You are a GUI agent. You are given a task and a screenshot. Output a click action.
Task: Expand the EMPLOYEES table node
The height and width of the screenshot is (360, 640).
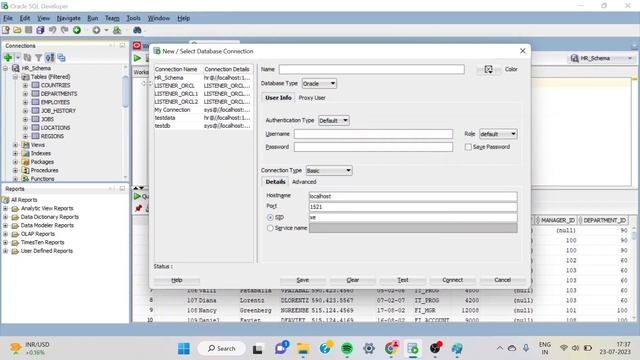point(25,102)
